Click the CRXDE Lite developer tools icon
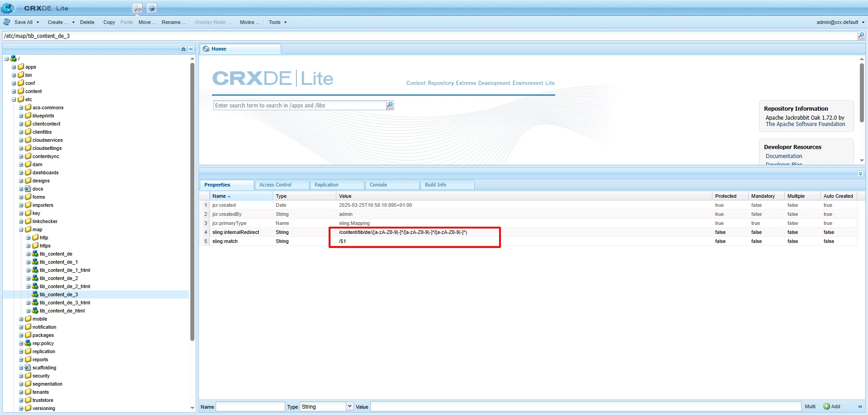The image size is (868, 415). 137,8
